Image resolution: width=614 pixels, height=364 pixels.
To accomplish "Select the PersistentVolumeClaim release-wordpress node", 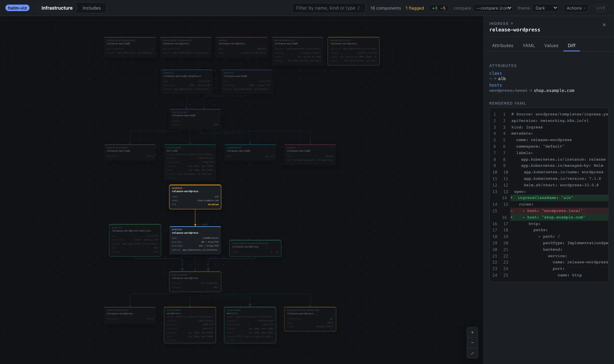I will point(310,319).
